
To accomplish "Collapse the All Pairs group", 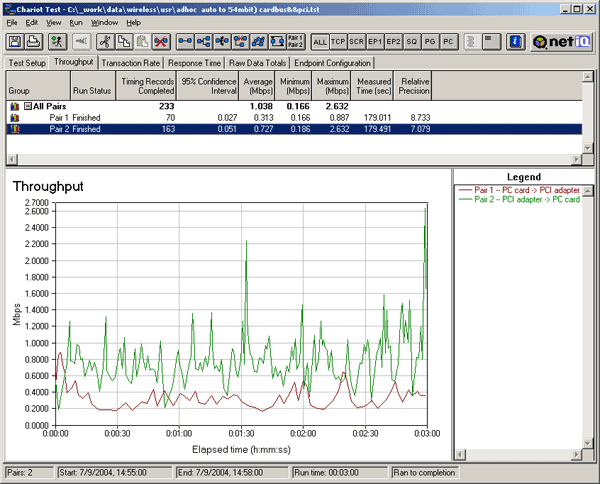I will (27, 105).
